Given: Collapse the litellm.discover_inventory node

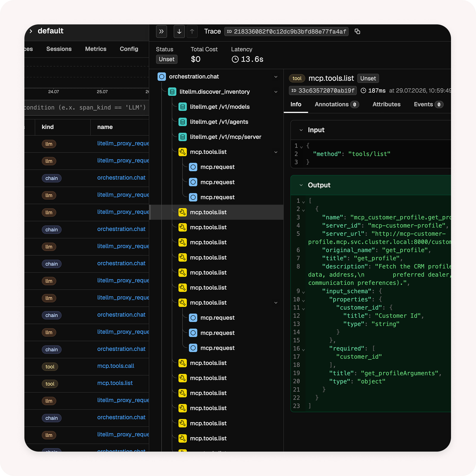Looking at the screenshot, I should (x=276, y=92).
